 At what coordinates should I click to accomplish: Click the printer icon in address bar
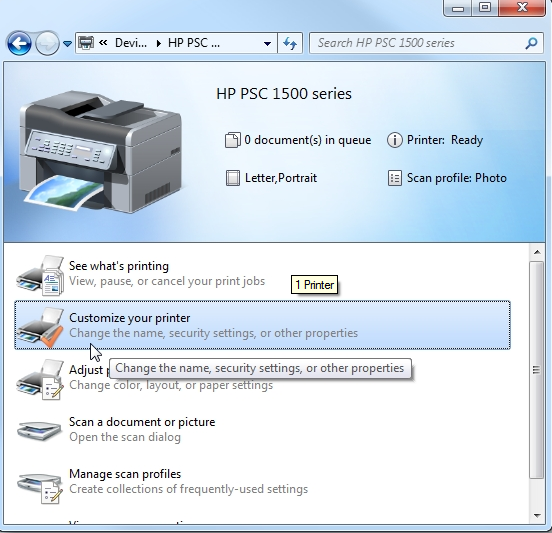(86, 43)
